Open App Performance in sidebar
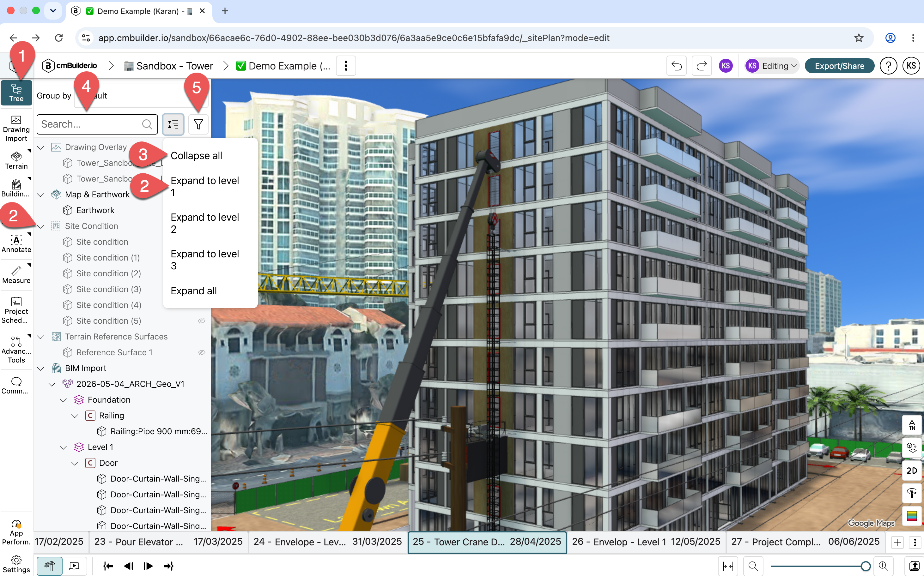Image resolution: width=924 pixels, height=576 pixels. coord(16,532)
